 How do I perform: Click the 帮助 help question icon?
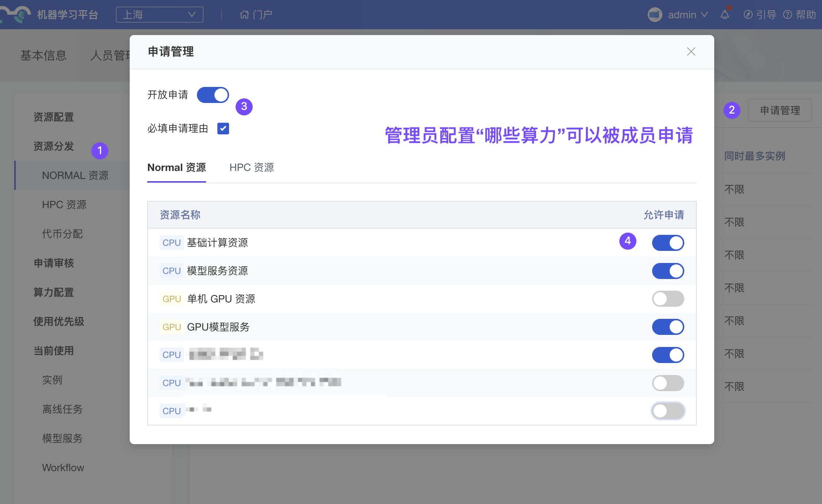pyautogui.click(x=788, y=15)
